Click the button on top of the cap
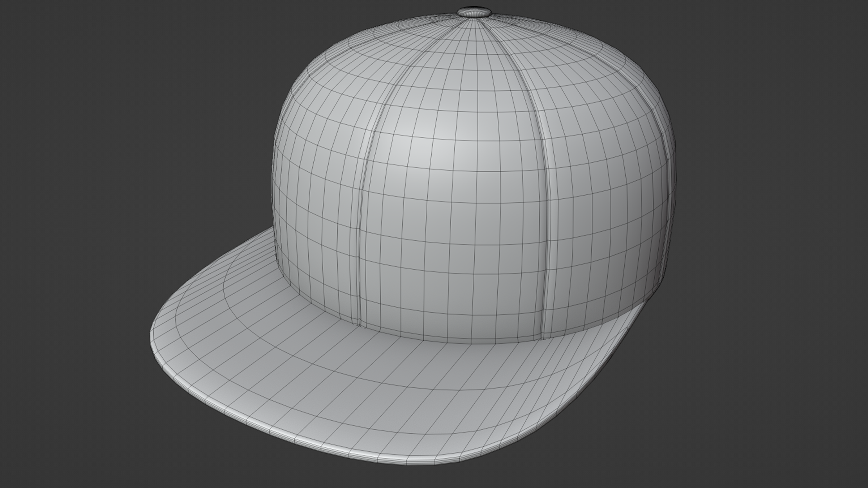Viewport: 868px width, 488px height. (475, 11)
